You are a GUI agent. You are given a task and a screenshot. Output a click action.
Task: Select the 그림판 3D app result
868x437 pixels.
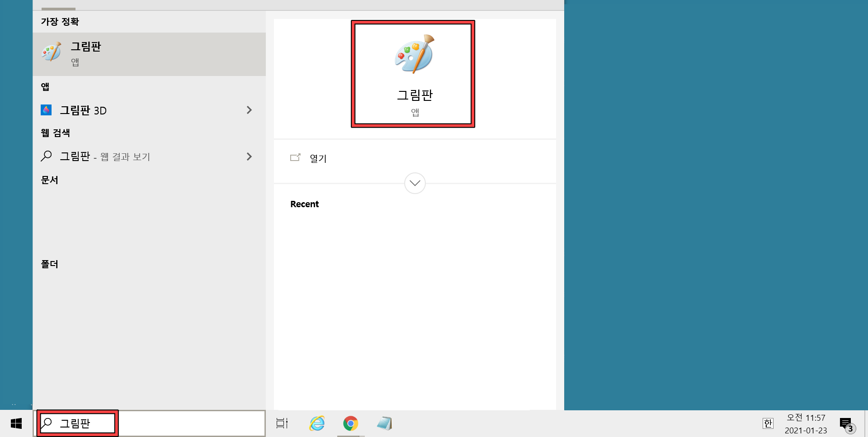click(149, 110)
